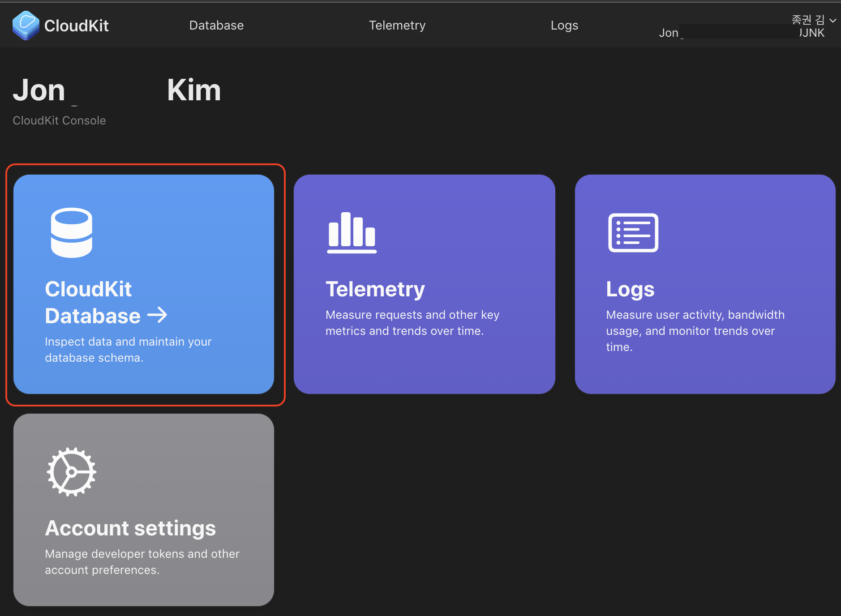Image resolution: width=841 pixels, height=616 pixels.
Task: Click the CloudKit title in the header
Action: (x=77, y=26)
